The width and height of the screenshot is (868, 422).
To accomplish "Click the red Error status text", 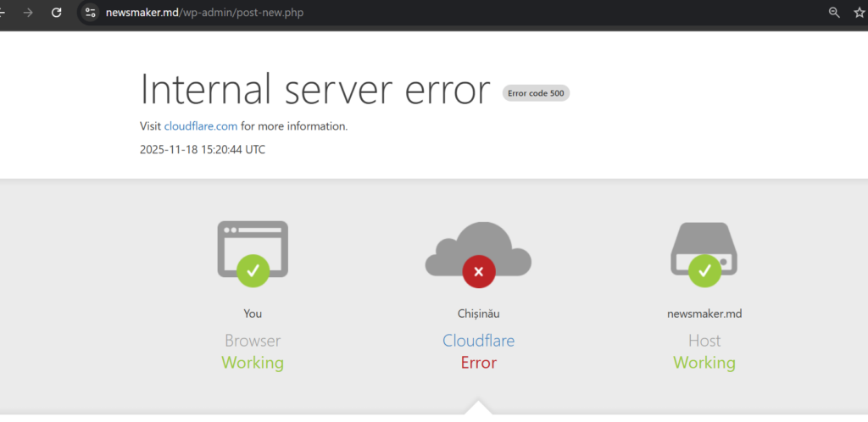I will pos(478,363).
